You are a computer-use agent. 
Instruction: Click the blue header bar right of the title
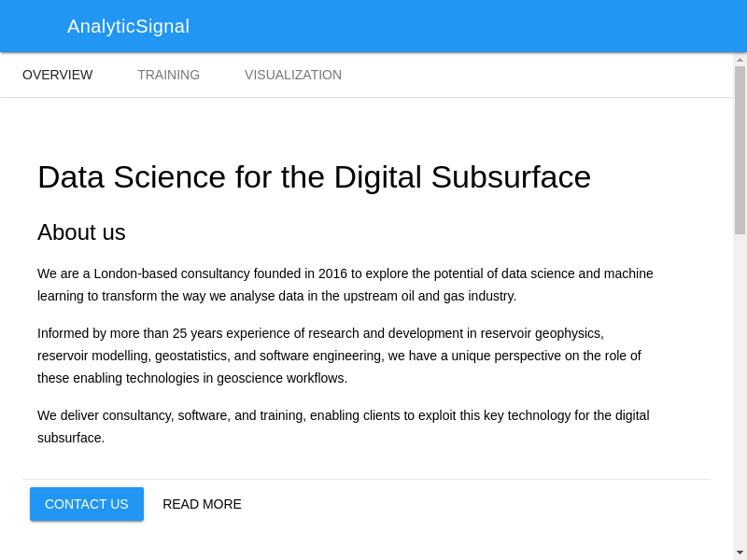click(x=467, y=26)
